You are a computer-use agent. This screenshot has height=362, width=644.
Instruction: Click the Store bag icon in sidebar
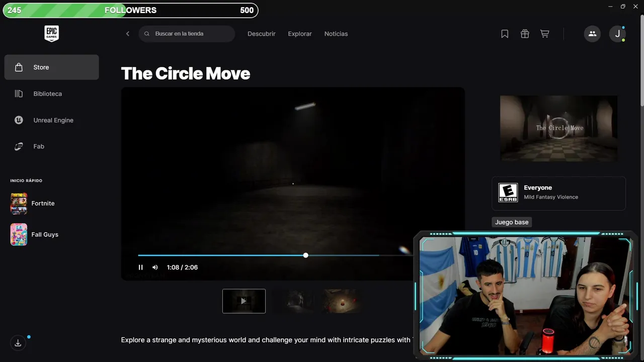19,67
